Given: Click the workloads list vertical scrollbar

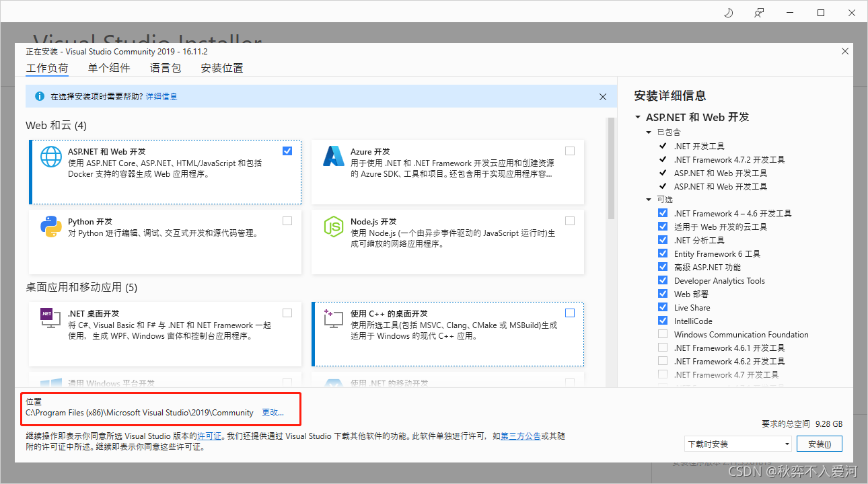Looking at the screenshot, I should tap(611, 169).
